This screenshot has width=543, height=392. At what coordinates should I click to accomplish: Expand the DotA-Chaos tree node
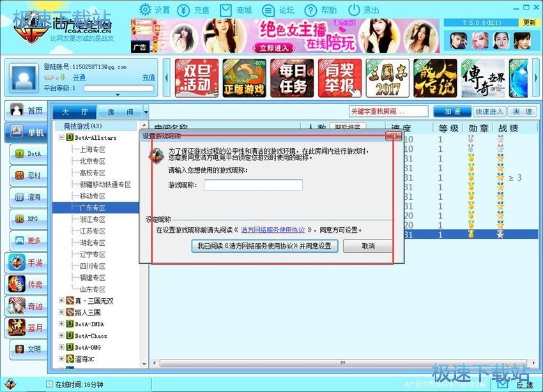point(61,335)
